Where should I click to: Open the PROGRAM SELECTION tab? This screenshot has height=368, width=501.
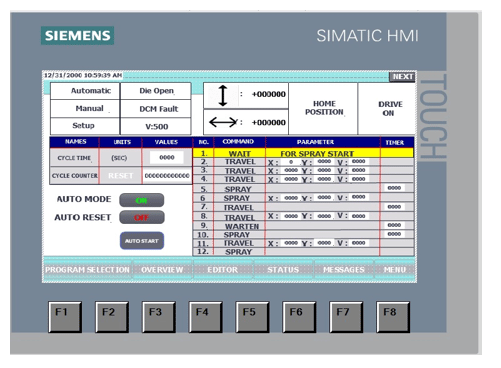click(88, 269)
